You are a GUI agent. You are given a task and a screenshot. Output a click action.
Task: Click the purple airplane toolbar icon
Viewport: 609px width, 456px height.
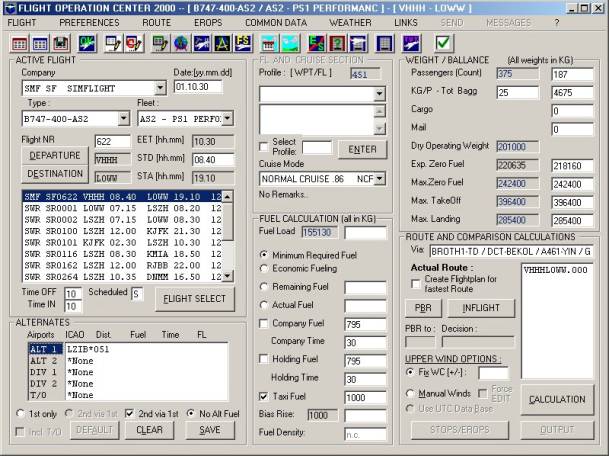411,44
